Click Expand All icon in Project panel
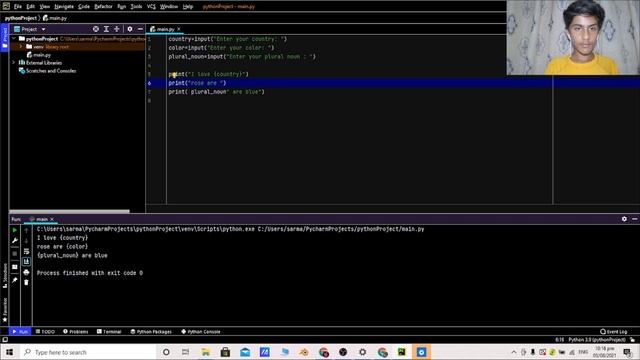 click(106, 29)
